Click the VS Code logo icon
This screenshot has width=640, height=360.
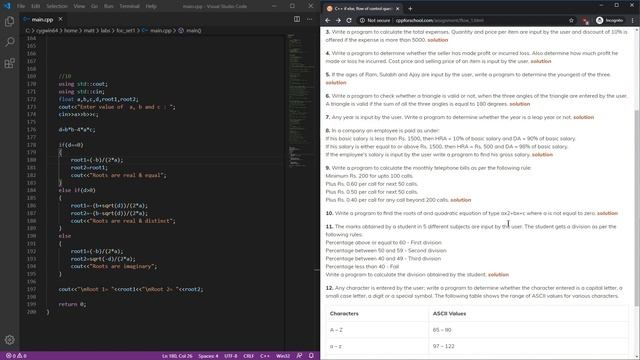tap(7, 6)
